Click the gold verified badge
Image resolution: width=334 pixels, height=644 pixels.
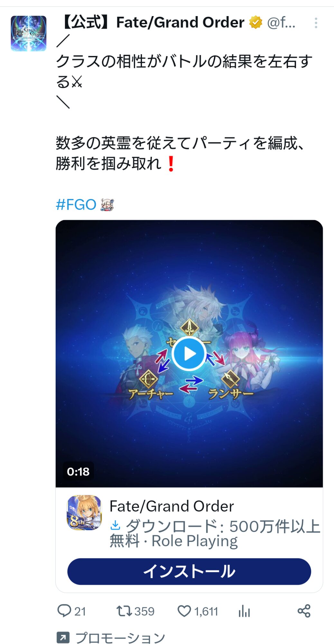click(x=255, y=23)
